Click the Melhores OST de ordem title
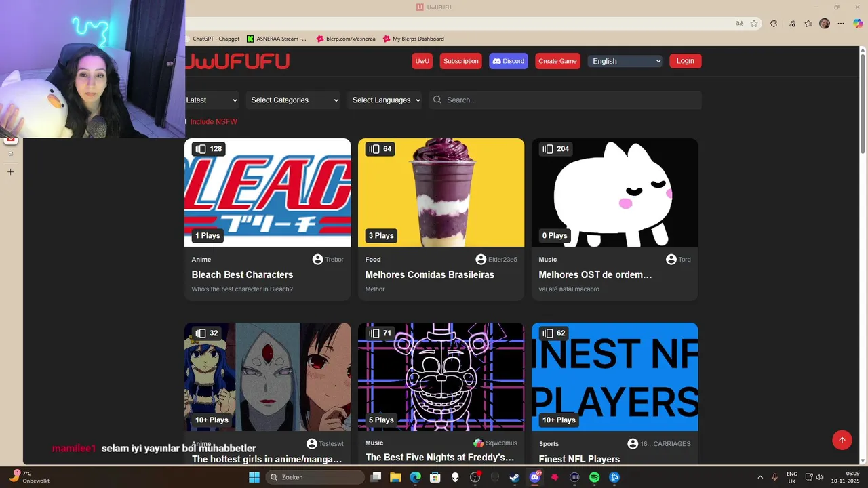This screenshot has width=868, height=488. coord(595,274)
